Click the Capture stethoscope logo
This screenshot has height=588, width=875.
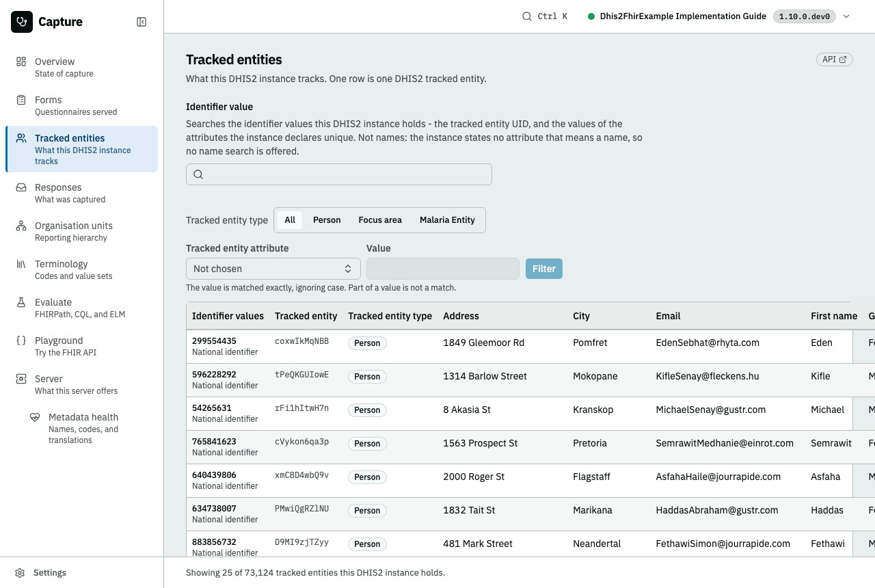point(22,22)
